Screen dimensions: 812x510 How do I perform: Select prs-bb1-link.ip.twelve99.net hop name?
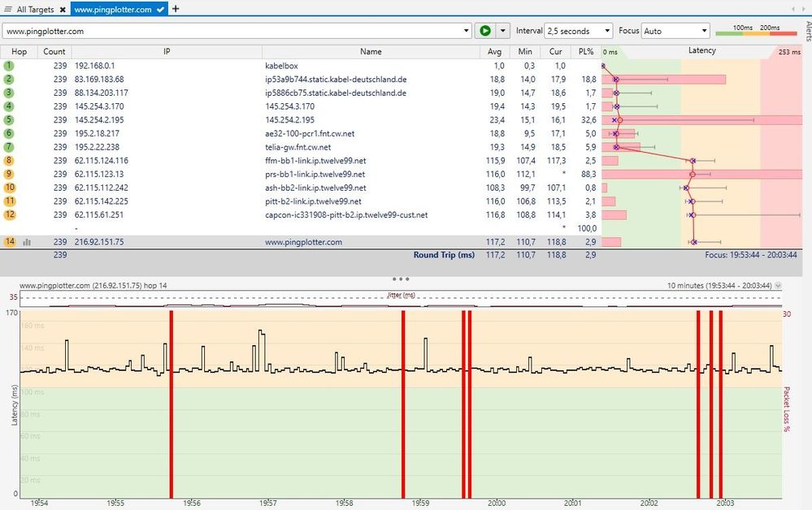315,174
